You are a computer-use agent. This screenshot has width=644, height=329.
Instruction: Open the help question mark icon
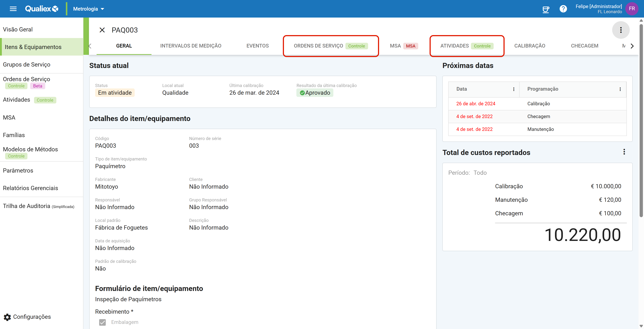(563, 9)
